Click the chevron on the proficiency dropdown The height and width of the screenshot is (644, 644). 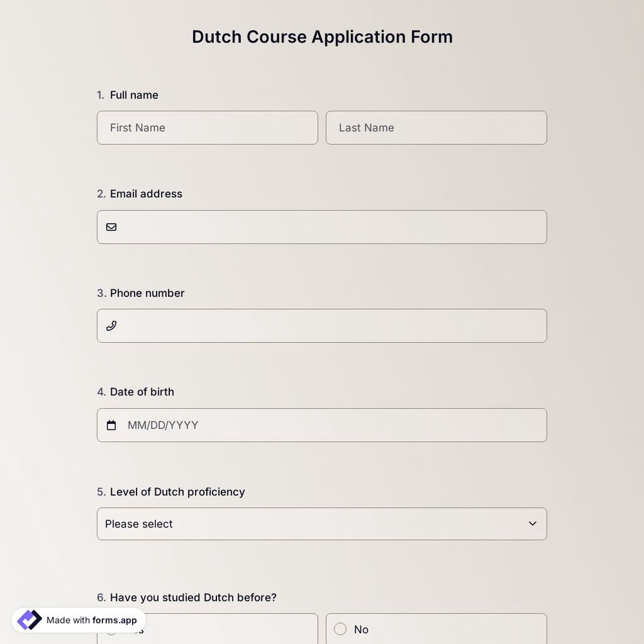click(533, 524)
